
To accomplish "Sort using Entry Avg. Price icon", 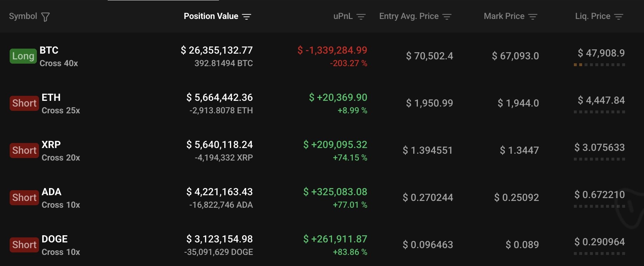I will click(x=447, y=16).
